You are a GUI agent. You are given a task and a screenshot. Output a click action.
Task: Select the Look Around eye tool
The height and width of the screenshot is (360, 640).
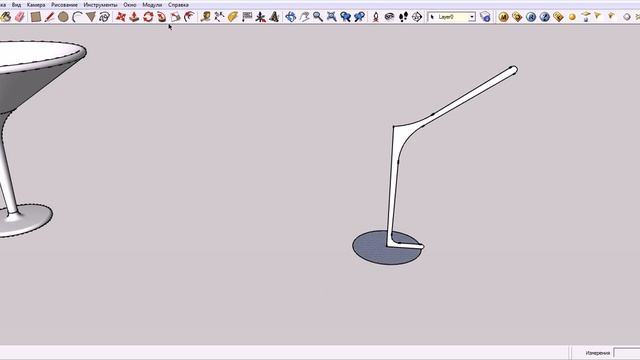pyautogui.click(x=389, y=17)
